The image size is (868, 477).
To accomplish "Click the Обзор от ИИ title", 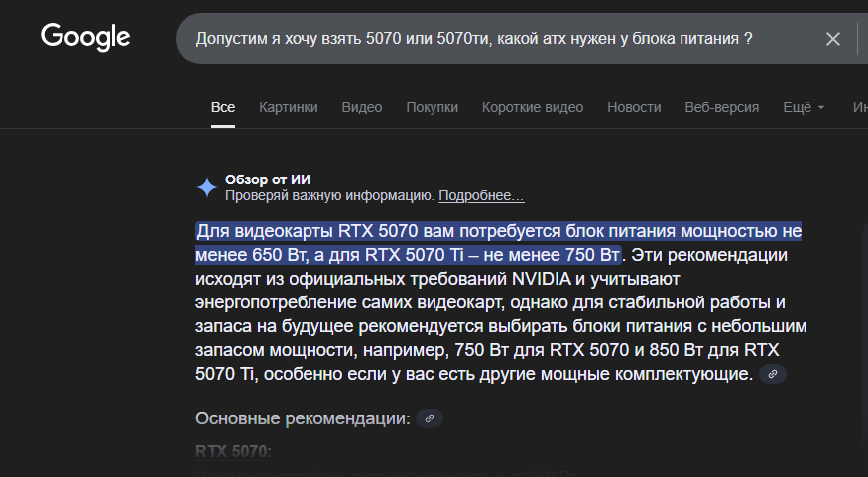I will tap(268, 179).
